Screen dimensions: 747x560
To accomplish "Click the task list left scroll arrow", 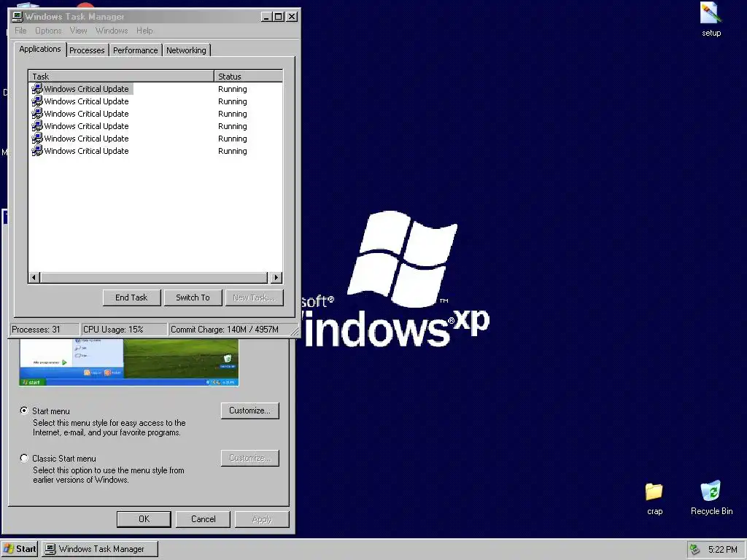I will [34, 277].
